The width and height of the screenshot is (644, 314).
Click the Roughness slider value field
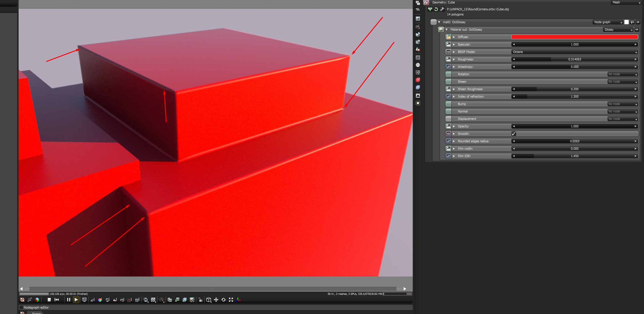pyautogui.click(x=574, y=59)
